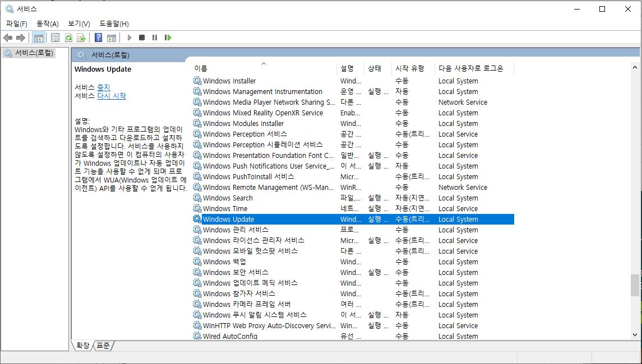Click the gear icon for WinHTTP Web Proxy Auto-Discovery
642x364 pixels.
pos(197,325)
